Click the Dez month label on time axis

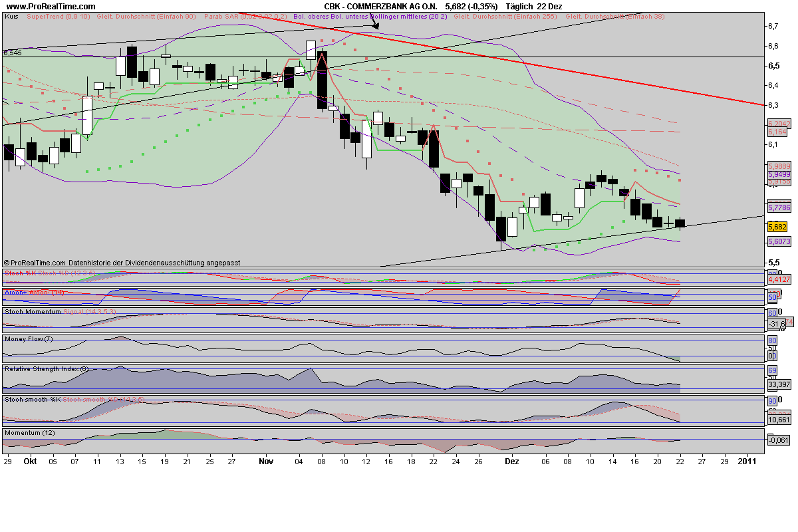point(512,460)
